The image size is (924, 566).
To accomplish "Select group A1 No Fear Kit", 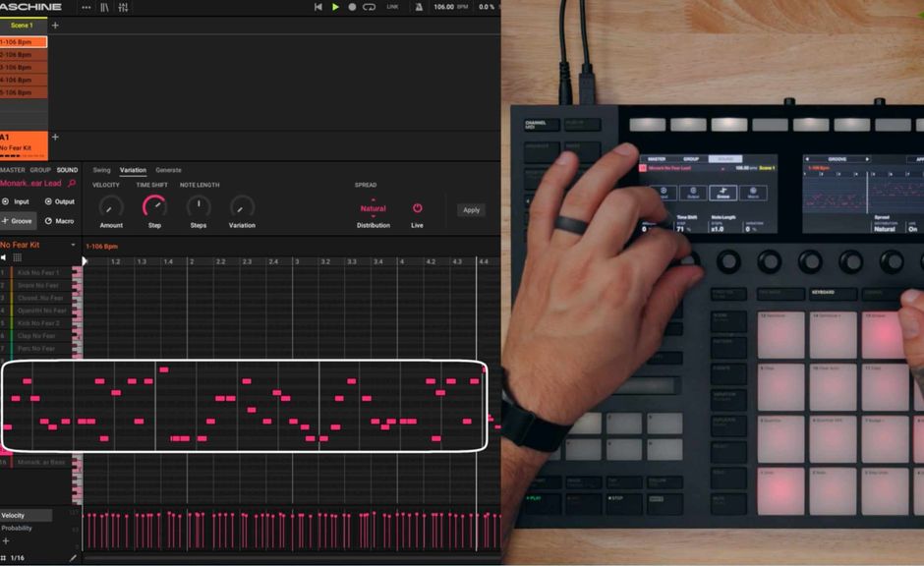I will (x=24, y=144).
